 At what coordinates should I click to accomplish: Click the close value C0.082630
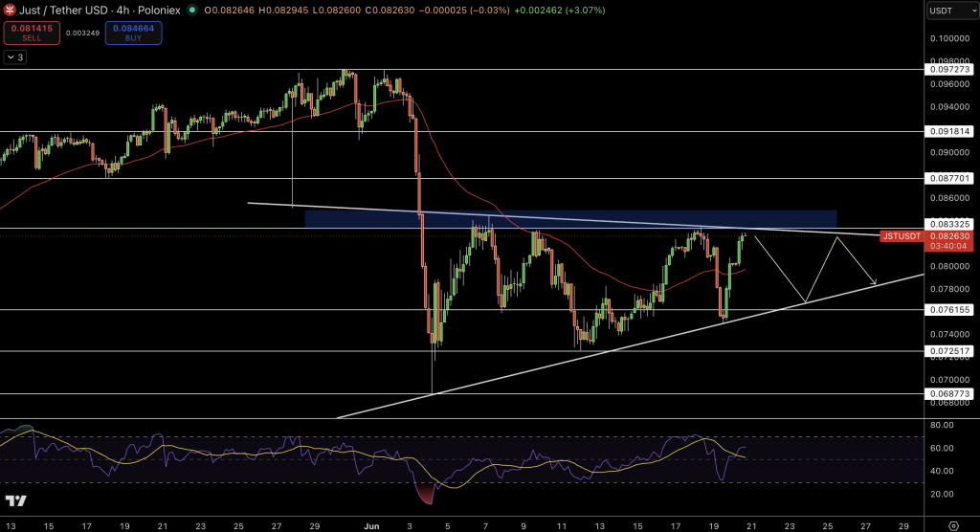click(390, 11)
